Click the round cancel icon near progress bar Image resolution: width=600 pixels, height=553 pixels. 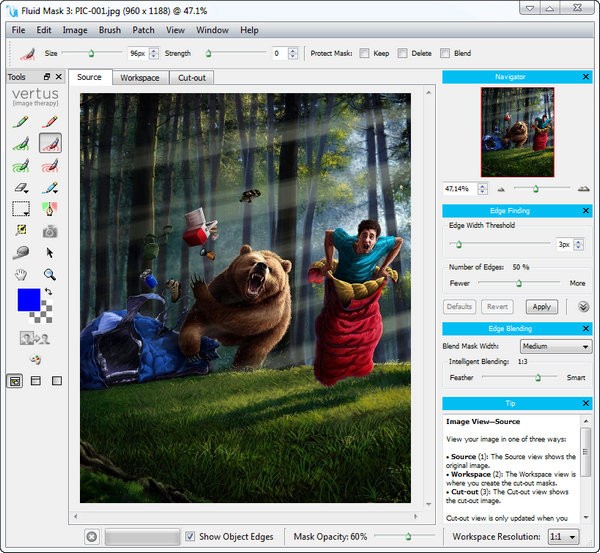click(92, 537)
